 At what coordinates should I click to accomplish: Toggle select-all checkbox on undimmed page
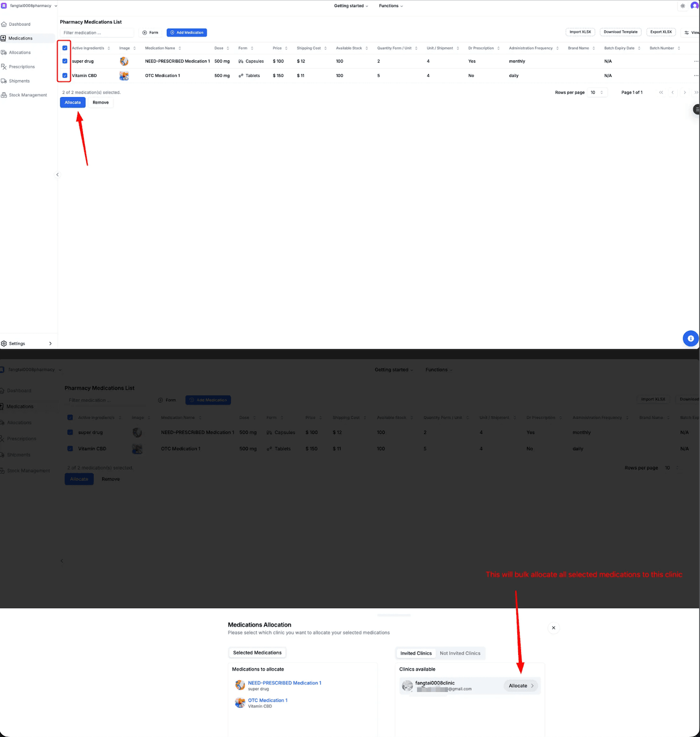65,48
